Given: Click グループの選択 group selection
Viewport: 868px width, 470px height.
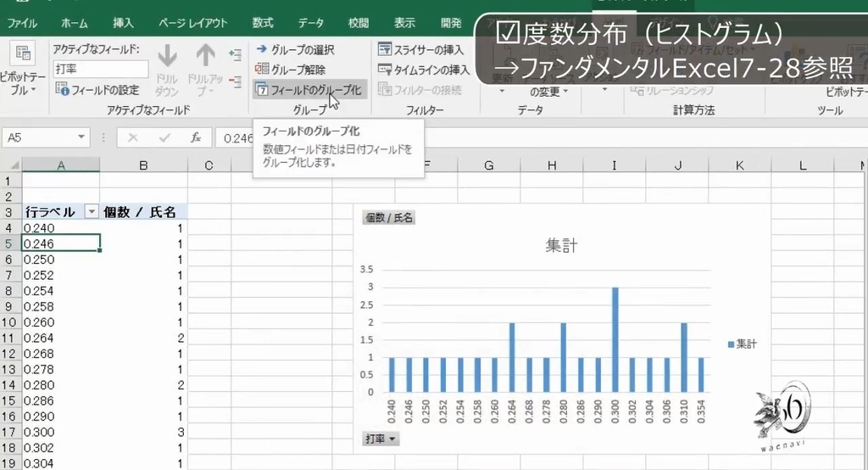Looking at the screenshot, I should pyautogui.click(x=296, y=49).
